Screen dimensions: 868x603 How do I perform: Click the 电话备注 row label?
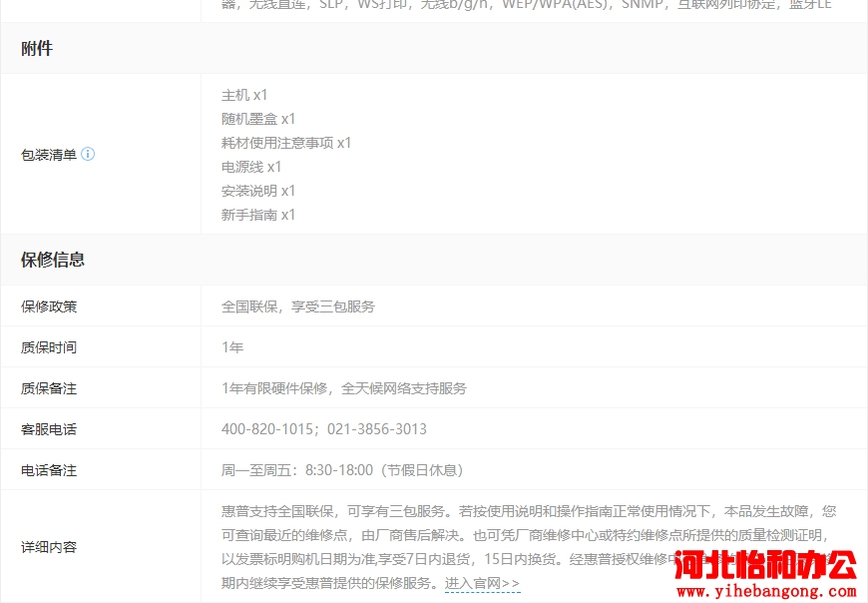coord(49,470)
